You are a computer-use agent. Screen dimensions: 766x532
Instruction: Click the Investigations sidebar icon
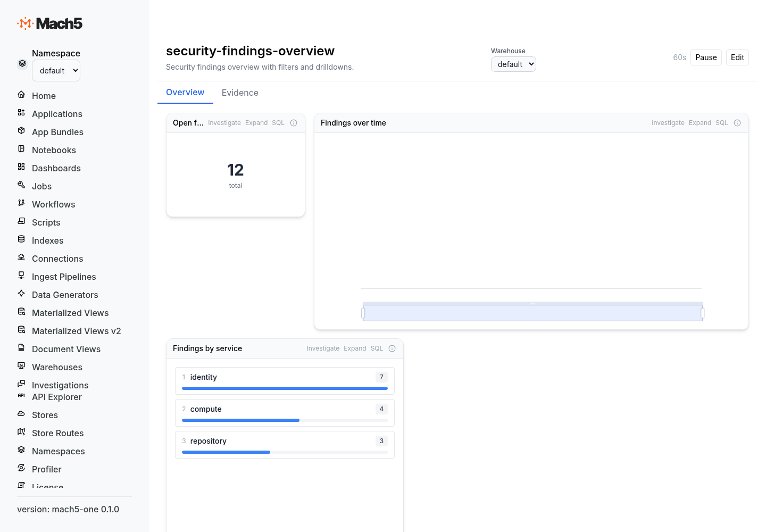click(x=21, y=384)
